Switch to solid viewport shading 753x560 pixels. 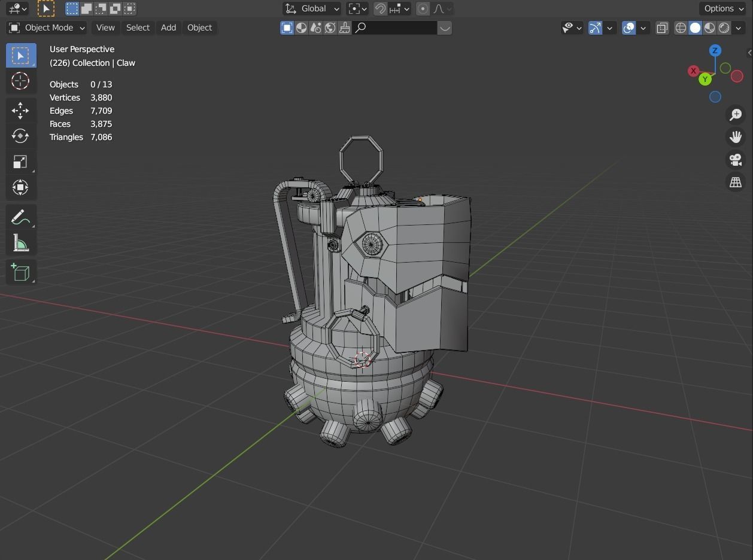click(x=695, y=28)
